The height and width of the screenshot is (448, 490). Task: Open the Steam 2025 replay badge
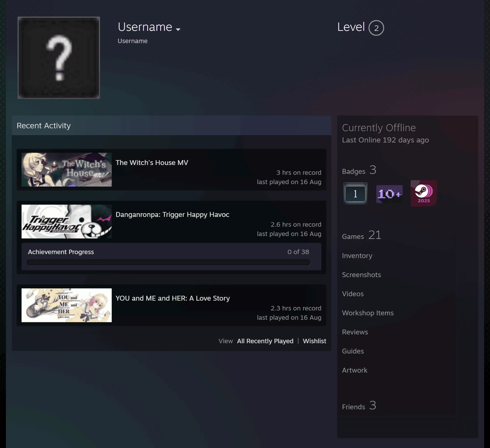coord(424,193)
